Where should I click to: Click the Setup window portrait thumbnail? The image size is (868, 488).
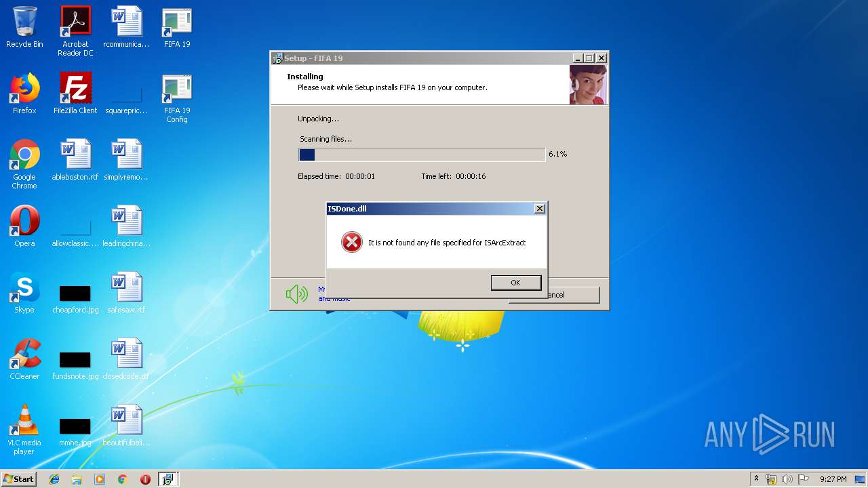click(x=588, y=85)
